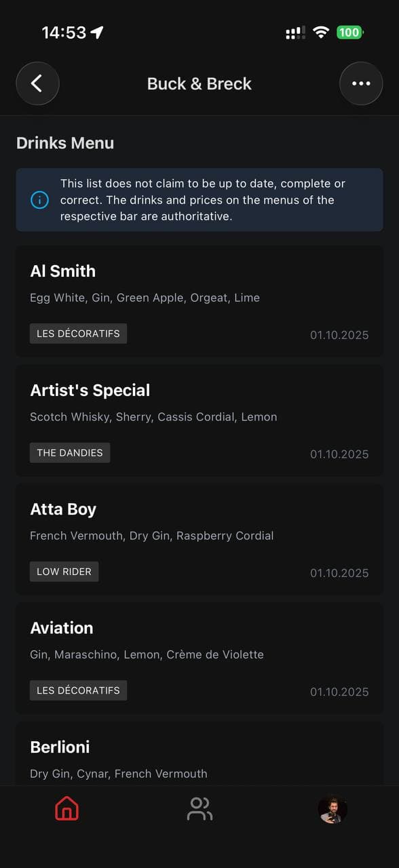Image resolution: width=399 pixels, height=868 pixels.
Task: Open the options menu for Buck & Breck
Action: (x=361, y=83)
